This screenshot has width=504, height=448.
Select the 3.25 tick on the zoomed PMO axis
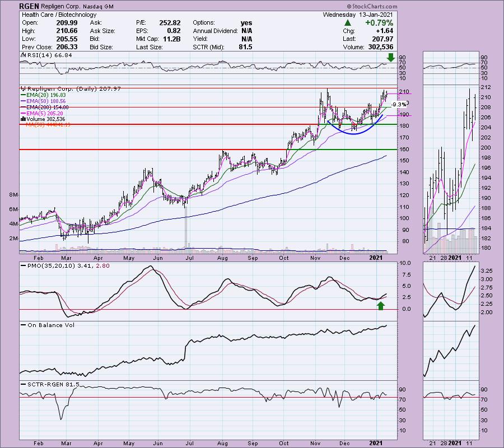(487, 271)
